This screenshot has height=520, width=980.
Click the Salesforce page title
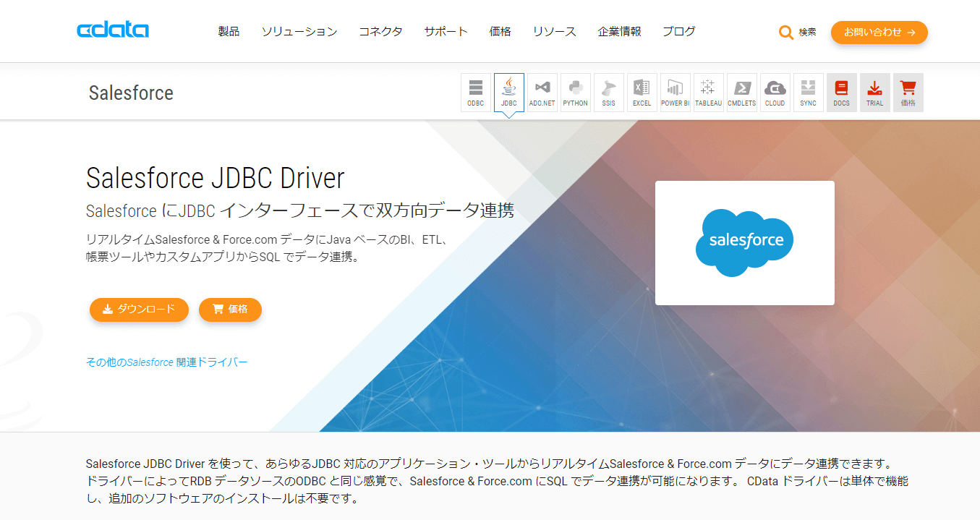point(131,93)
